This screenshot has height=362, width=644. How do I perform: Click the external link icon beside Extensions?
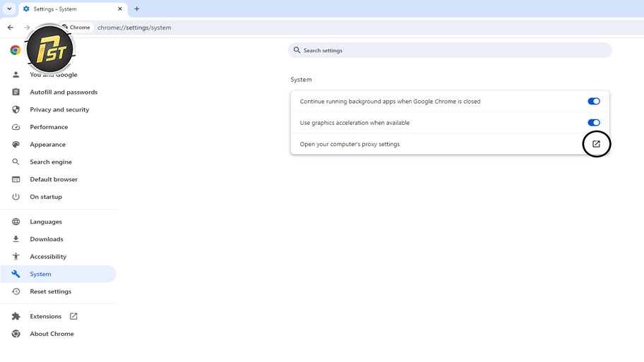point(73,316)
